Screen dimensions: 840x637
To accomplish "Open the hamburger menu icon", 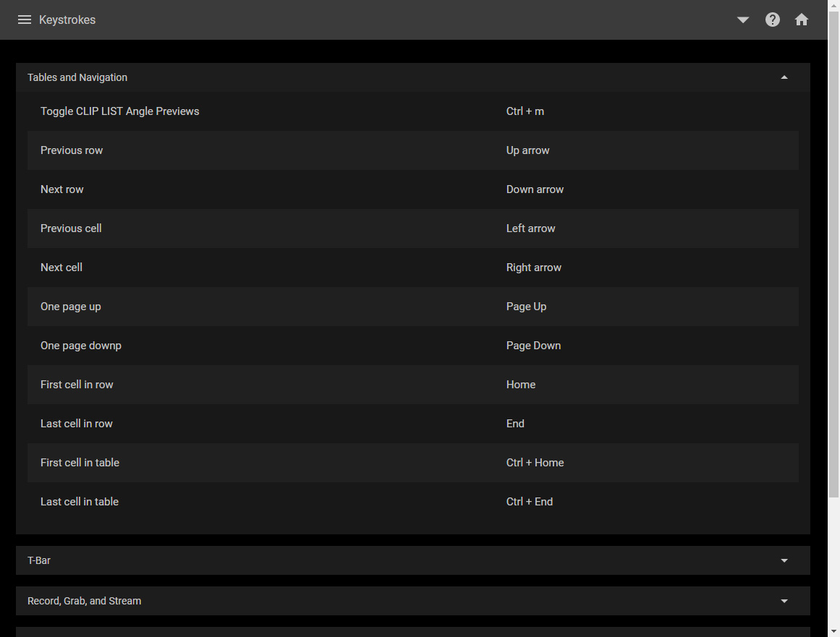I will [x=24, y=20].
